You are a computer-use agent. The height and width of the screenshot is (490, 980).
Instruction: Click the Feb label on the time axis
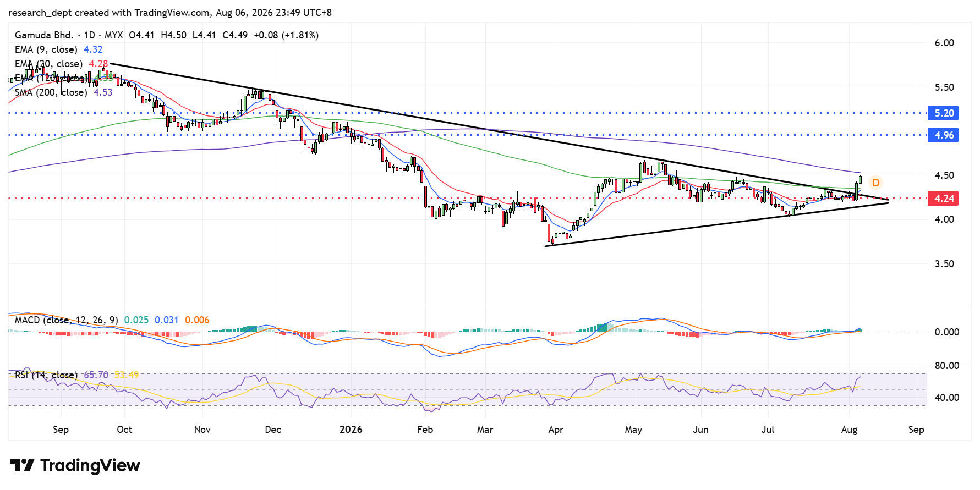[425, 430]
